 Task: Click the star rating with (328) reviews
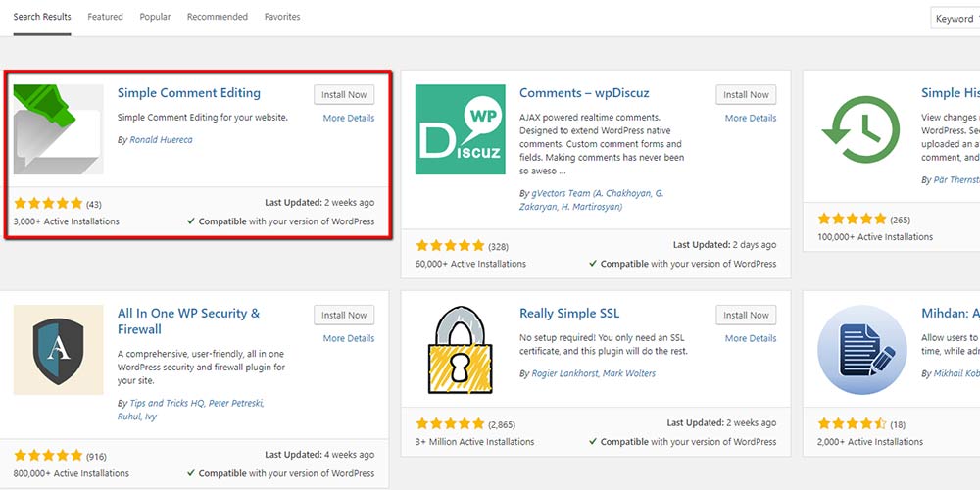pos(450,245)
